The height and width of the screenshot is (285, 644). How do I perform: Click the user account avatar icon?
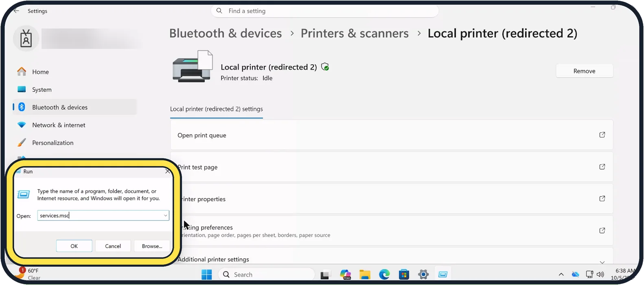(26, 39)
